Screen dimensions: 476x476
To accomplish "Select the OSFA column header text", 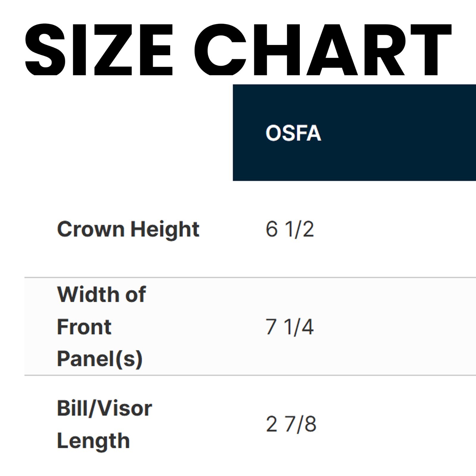I will (293, 133).
